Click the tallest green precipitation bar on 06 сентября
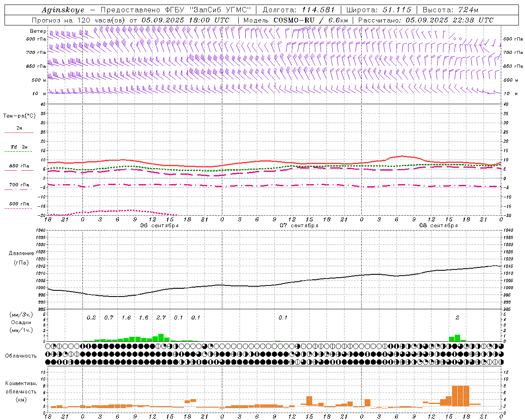Image resolution: width=525 pixels, height=420 pixels. click(161, 338)
